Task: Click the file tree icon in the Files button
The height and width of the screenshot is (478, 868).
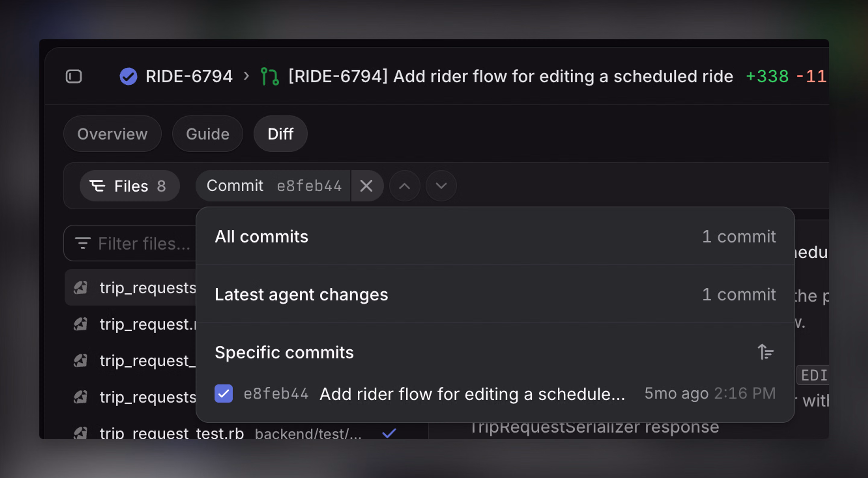Action: pyautogui.click(x=97, y=186)
